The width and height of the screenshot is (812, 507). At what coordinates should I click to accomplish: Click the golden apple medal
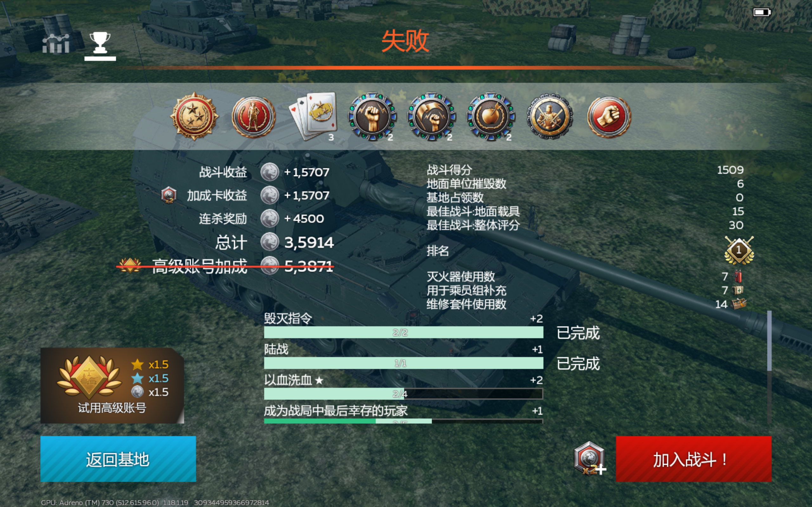(x=491, y=117)
